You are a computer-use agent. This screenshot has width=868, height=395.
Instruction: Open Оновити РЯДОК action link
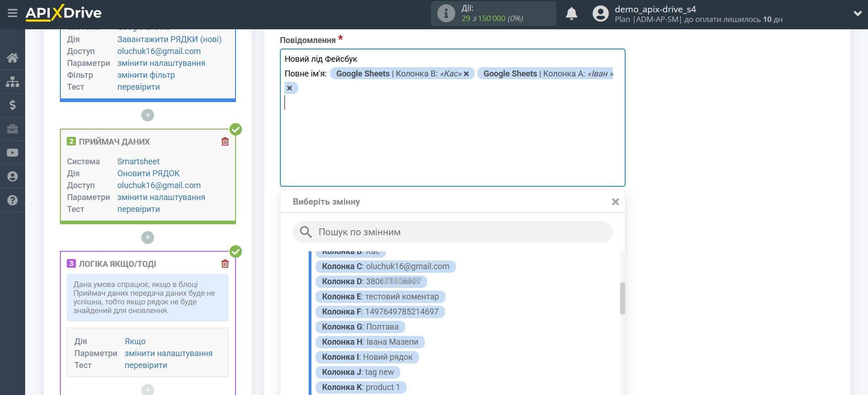click(148, 173)
